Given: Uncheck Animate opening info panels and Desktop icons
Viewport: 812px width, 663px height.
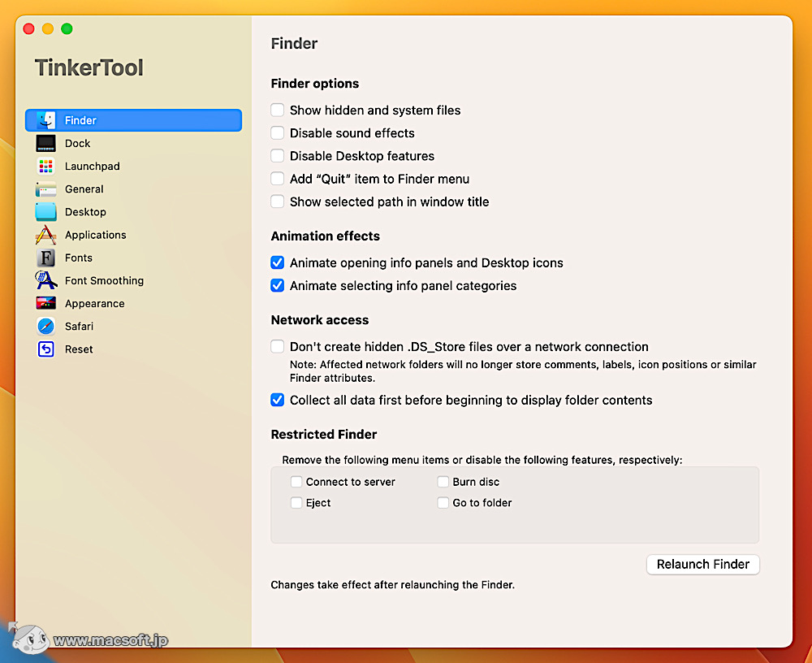Looking at the screenshot, I should [x=277, y=262].
